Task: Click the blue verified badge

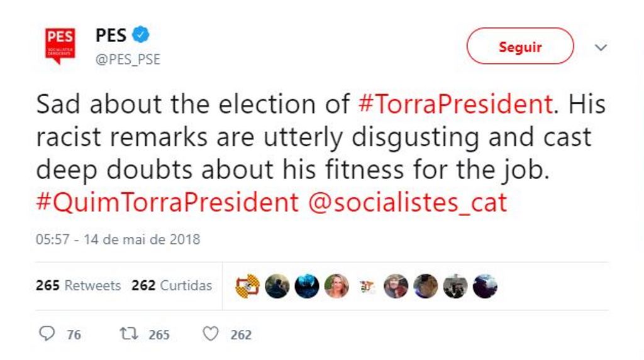Action: click(x=142, y=35)
